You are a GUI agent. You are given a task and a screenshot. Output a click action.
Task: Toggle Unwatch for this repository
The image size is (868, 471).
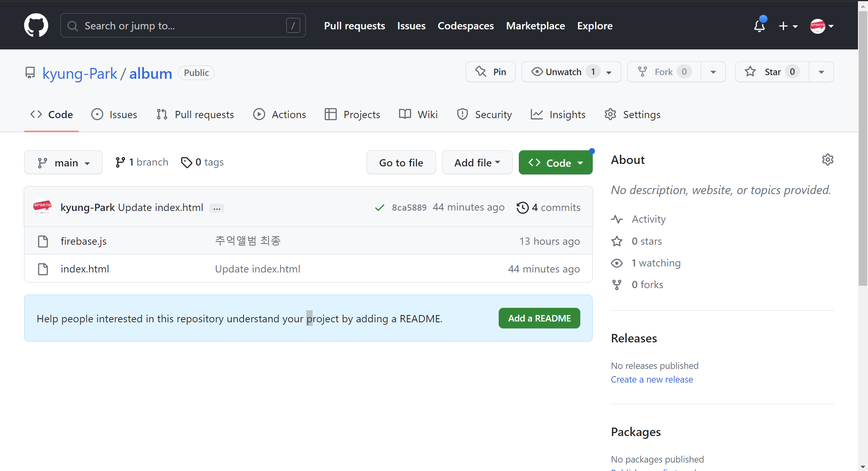pyautogui.click(x=563, y=72)
